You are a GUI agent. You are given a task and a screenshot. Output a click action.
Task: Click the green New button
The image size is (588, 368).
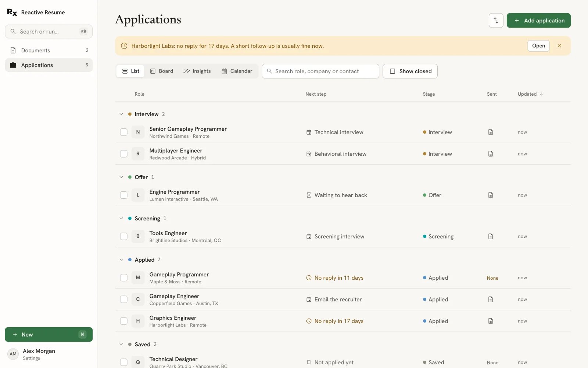[x=49, y=335]
